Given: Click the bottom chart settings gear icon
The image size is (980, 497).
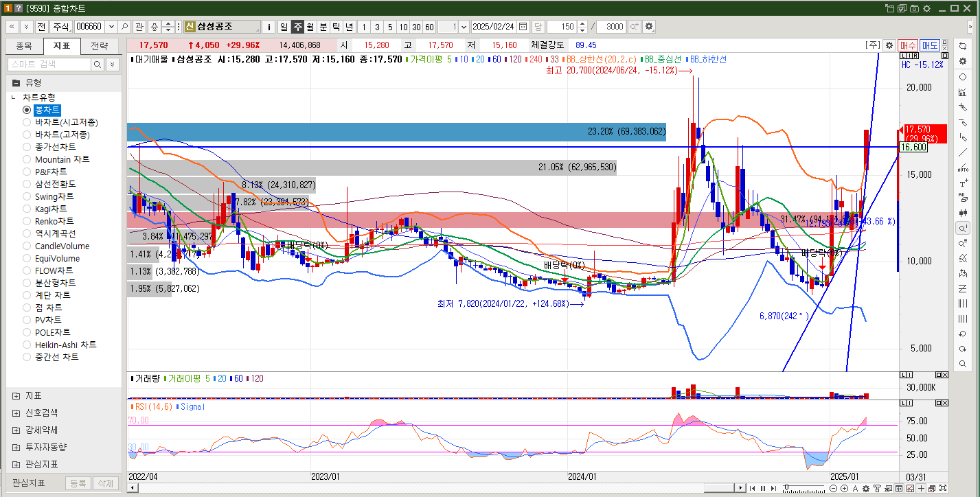Looking at the screenshot, I should pos(866,488).
